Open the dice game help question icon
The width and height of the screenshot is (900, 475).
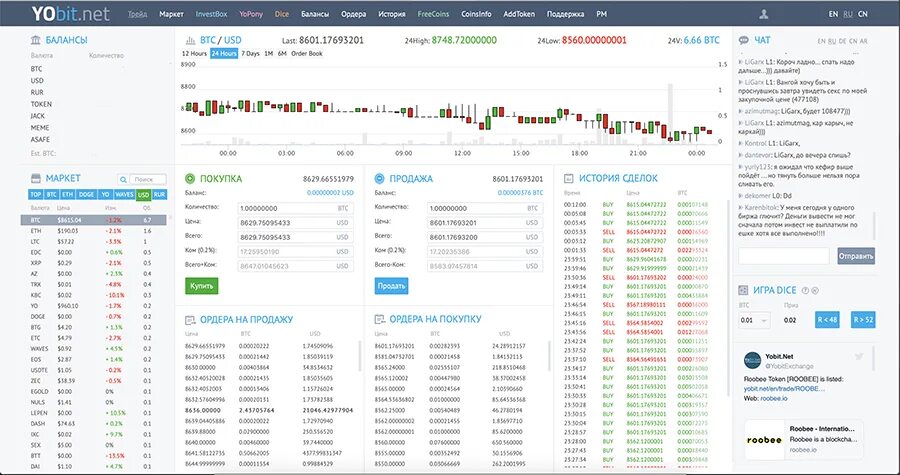(x=805, y=291)
